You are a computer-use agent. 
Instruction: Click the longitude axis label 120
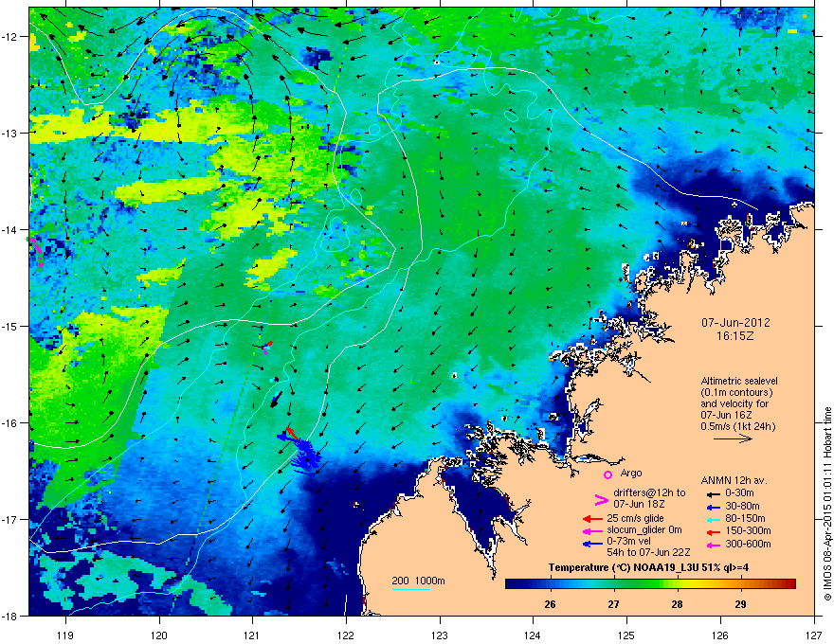pyautogui.click(x=159, y=635)
